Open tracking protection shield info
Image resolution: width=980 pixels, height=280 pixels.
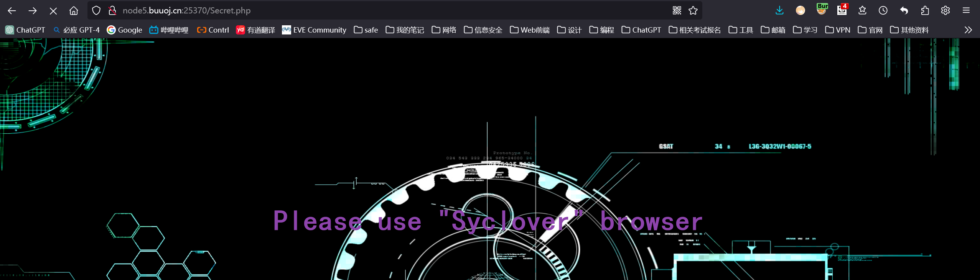coord(96,11)
